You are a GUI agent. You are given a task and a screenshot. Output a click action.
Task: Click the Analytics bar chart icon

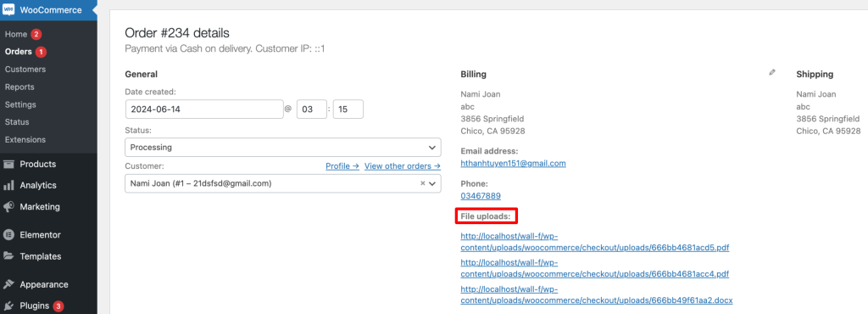point(8,186)
